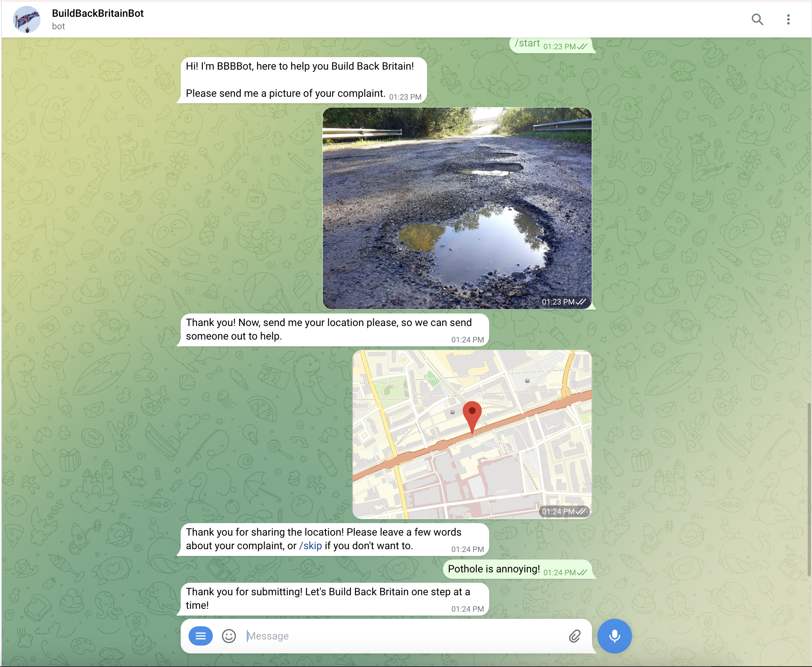Click the BuildBackBritainBot chat title
The width and height of the screenshot is (812, 667).
pos(97,14)
